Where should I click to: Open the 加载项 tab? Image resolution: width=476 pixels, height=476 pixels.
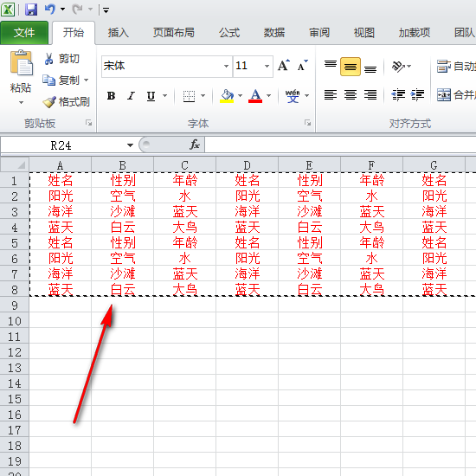[415, 33]
